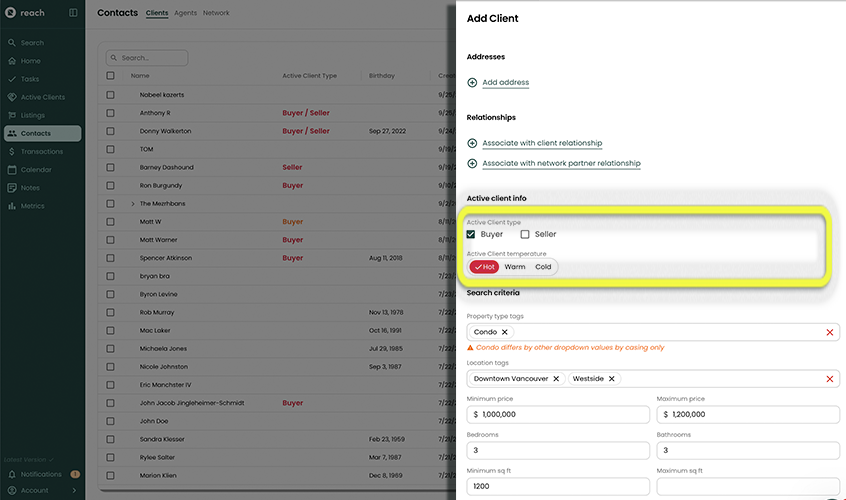846x500 pixels.
Task: Expand The Mezhbans contact row
Action: (x=132, y=204)
